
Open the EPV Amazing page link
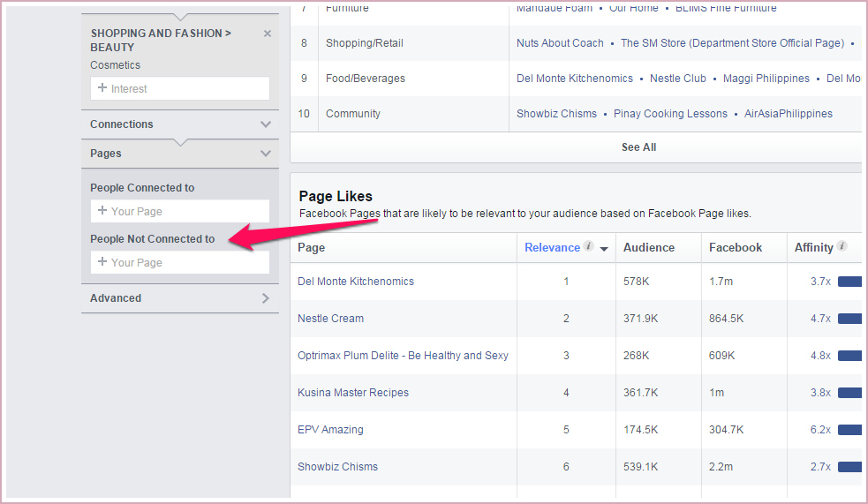[330, 430]
